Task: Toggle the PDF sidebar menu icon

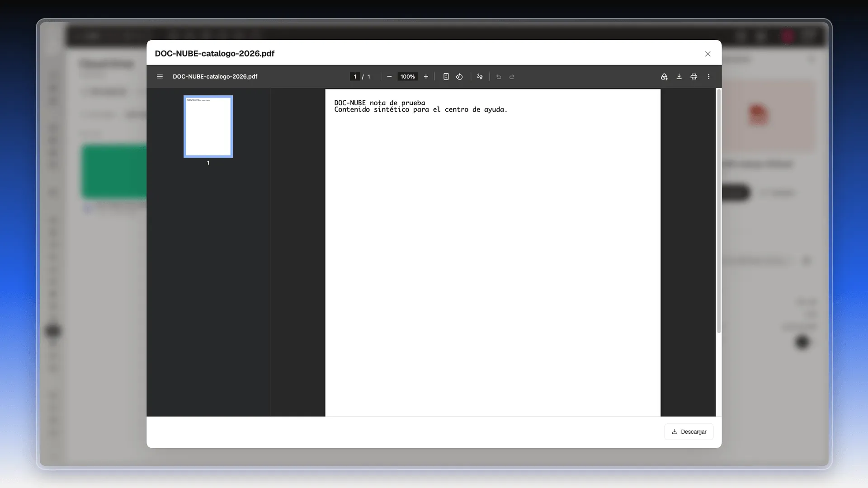Action: point(160,77)
